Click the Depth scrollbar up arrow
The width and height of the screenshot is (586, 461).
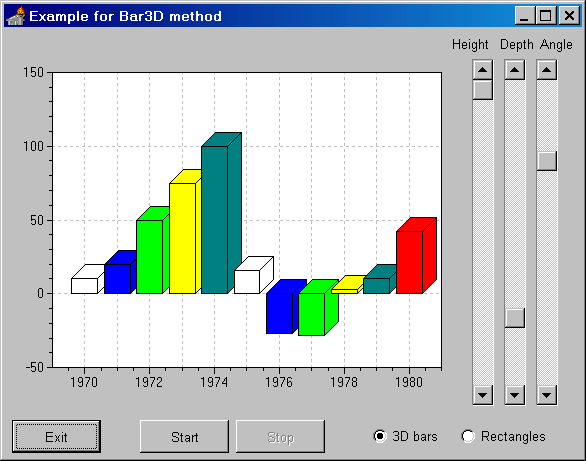click(515, 70)
